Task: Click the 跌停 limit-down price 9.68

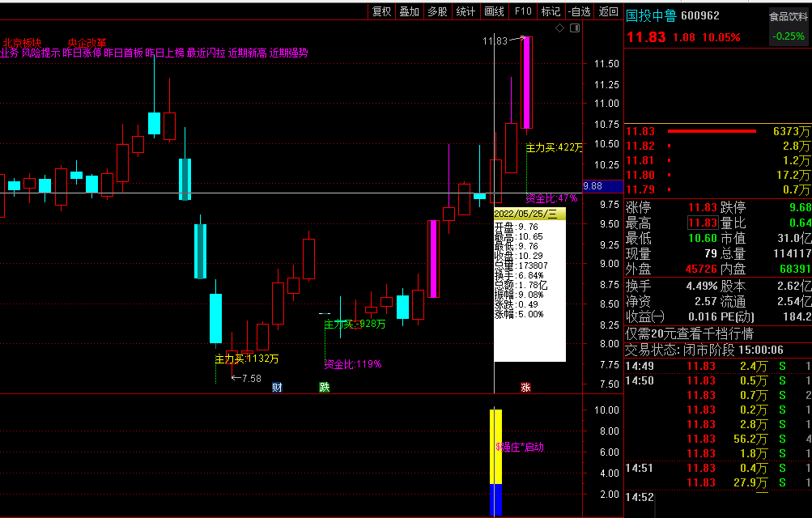Action: (800, 207)
